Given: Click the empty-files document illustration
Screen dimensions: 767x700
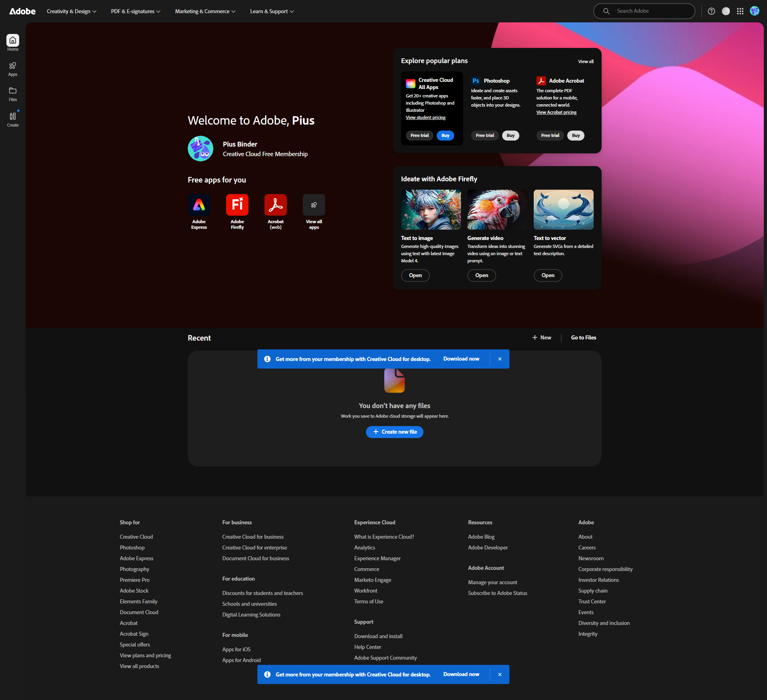Looking at the screenshot, I should 395,381.
